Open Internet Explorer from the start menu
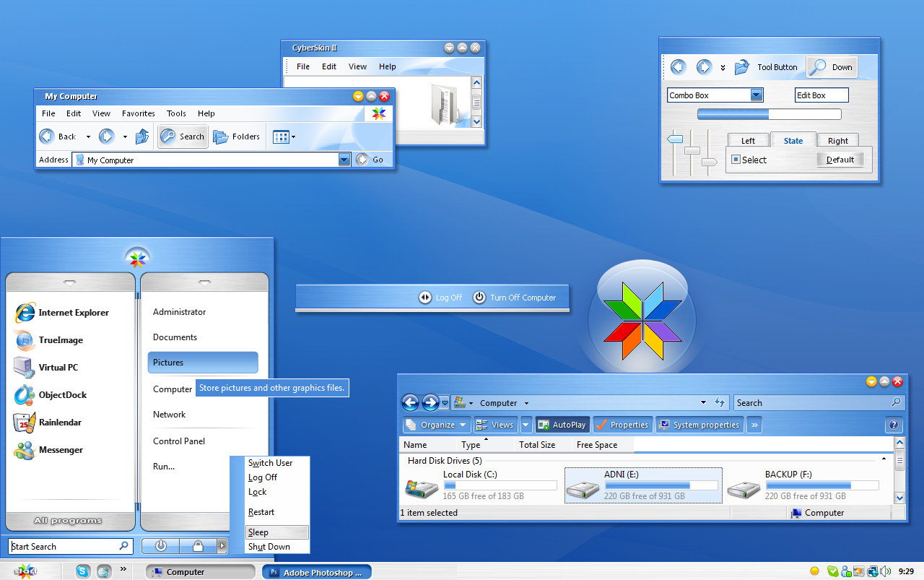This screenshot has width=924, height=580. (x=62, y=313)
